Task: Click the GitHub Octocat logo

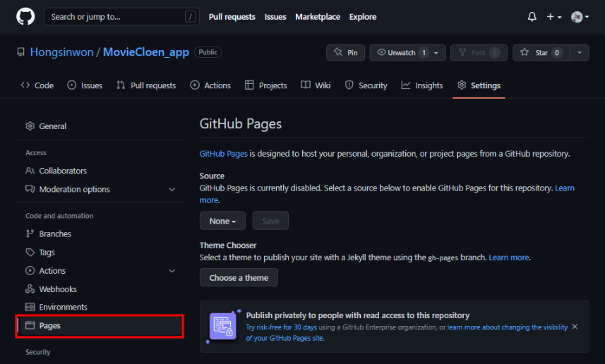Action: 25,17
